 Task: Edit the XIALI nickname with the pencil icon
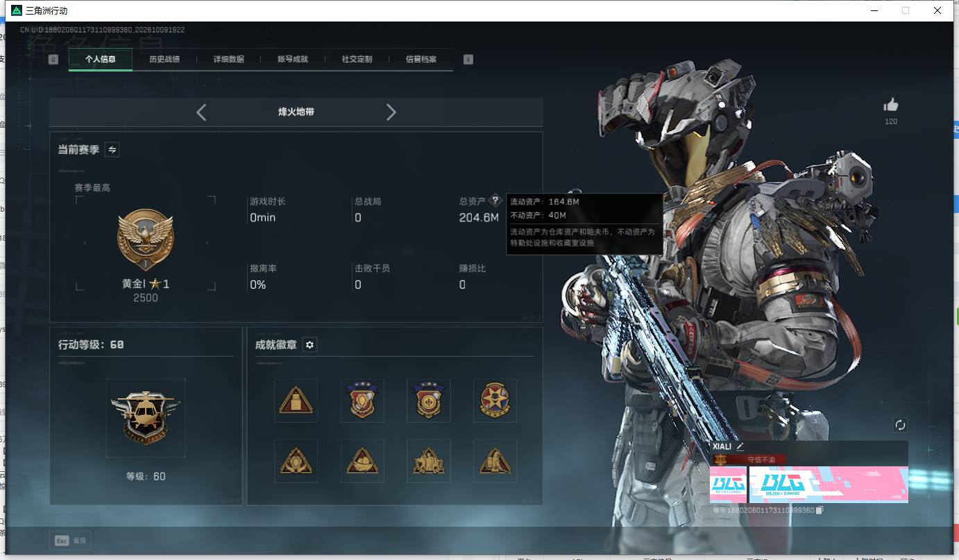[740, 446]
